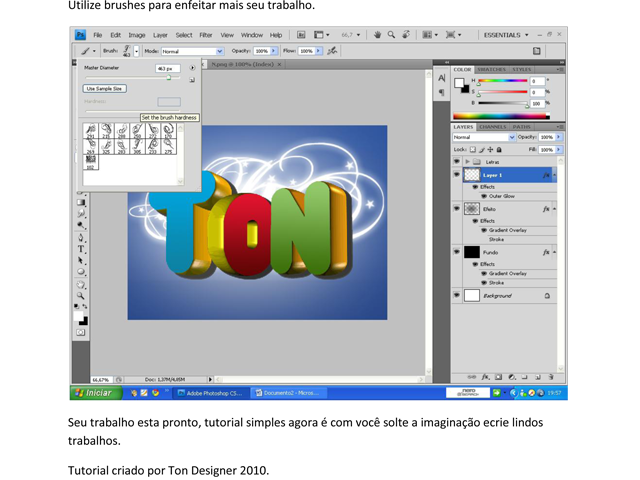640x480 pixels.
Task: Open the brush Mode dropdown
Action: tap(192, 50)
